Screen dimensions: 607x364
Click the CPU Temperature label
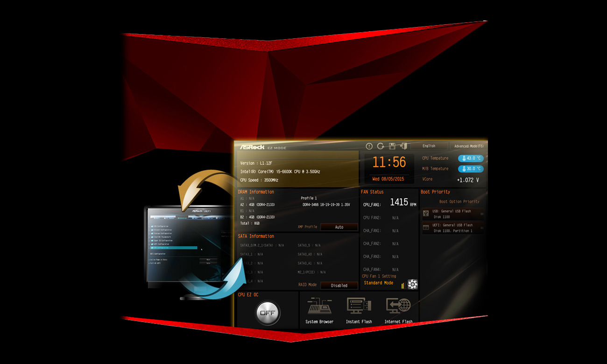tap(435, 158)
